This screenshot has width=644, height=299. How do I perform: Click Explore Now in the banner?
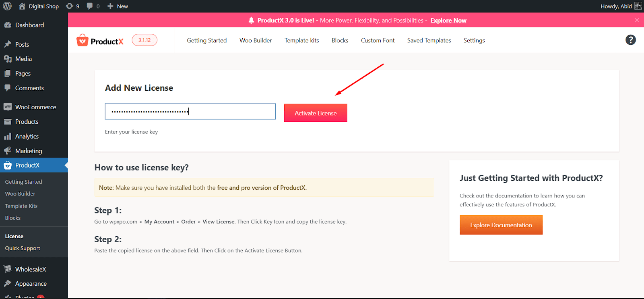click(x=448, y=21)
